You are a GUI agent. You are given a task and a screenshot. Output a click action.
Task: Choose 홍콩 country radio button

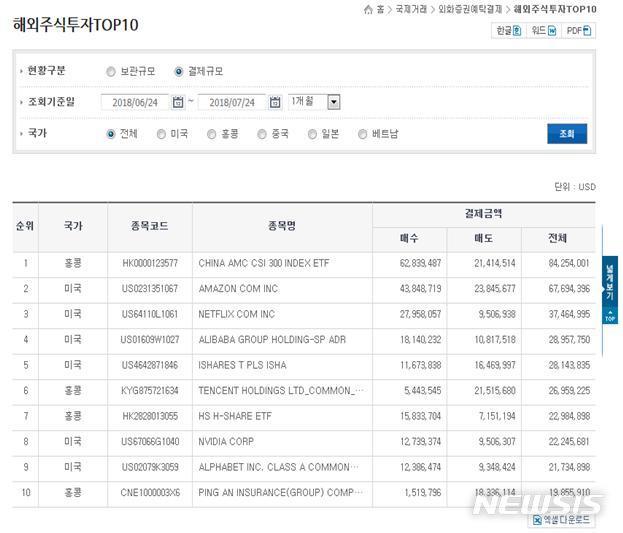212,134
